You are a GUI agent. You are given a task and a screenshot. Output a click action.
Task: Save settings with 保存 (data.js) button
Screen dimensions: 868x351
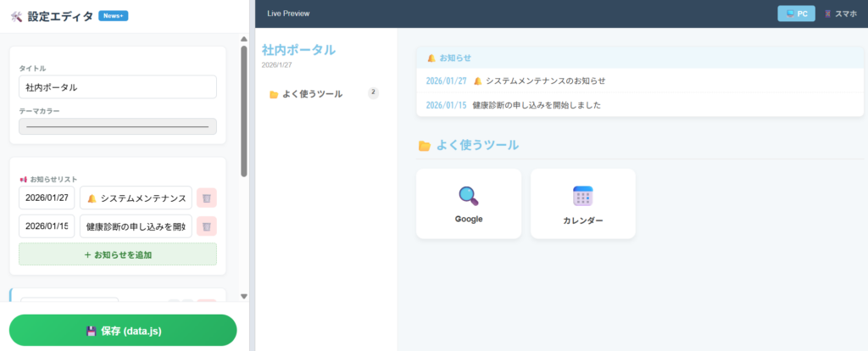123,331
